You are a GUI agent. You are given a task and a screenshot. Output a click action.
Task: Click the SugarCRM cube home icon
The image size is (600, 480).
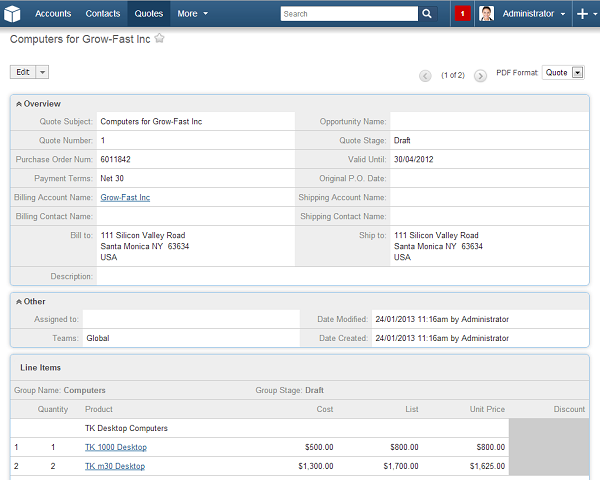14,14
